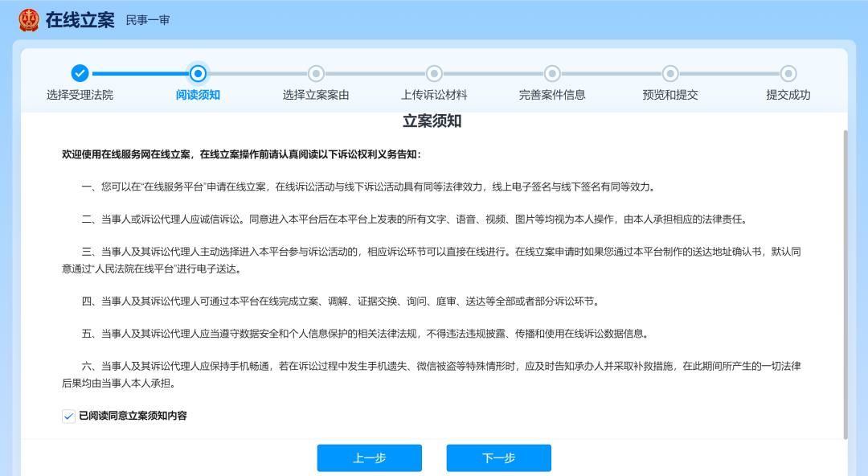Viewport: 868px width, 476px height.
Task: Uncheck the 已阅读同意立案须知内容 checkbox
Action: tap(68, 416)
